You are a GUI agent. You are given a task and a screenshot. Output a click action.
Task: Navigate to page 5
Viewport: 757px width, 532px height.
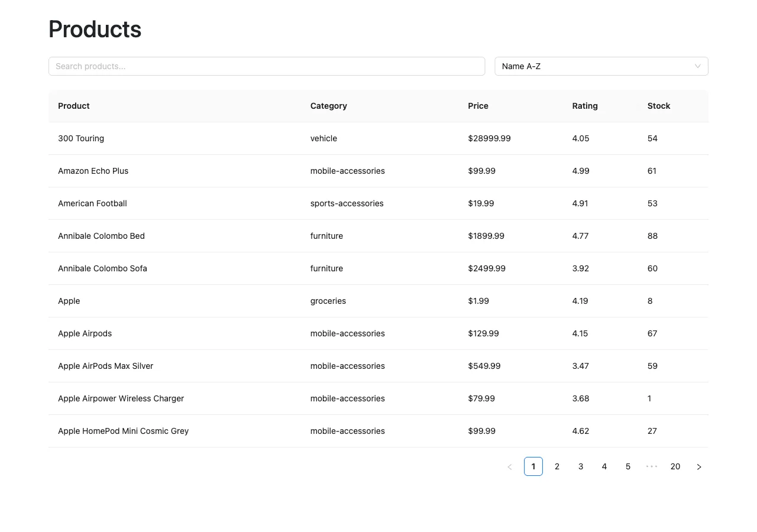tap(628, 466)
